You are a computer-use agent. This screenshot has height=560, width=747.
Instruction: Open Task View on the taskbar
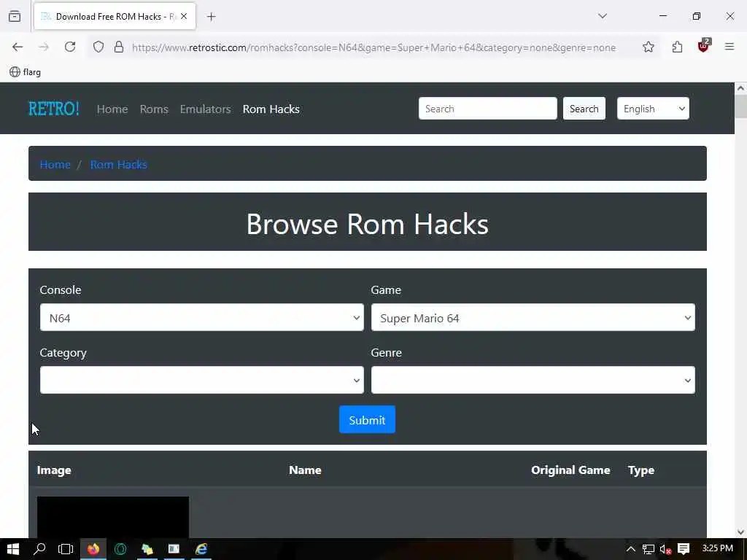pos(66,549)
